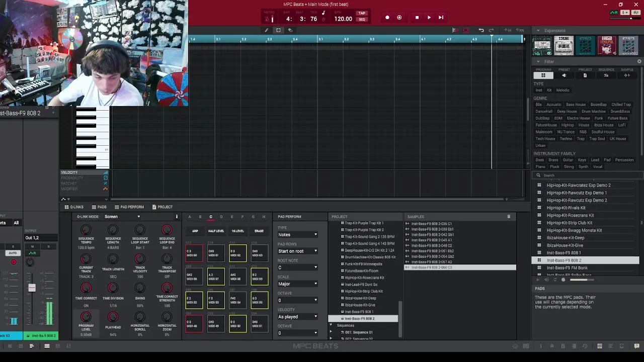Trigger the C3 MIDI 60 pad

194,253
